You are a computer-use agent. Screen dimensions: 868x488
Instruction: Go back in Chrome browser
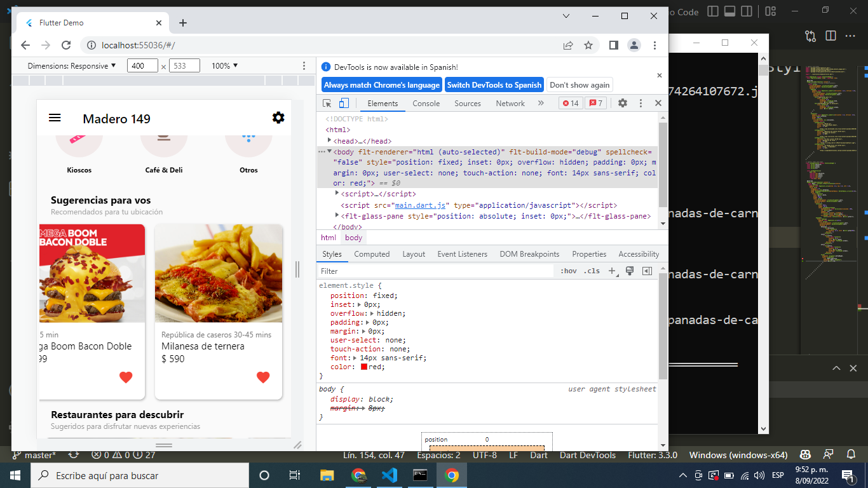(25, 45)
